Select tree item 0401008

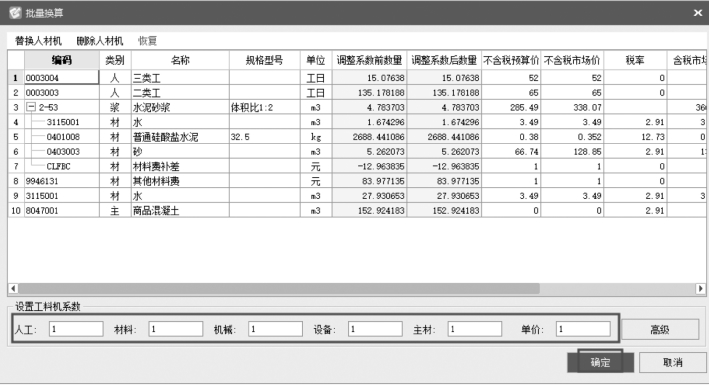pyautogui.click(x=63, y=137)
